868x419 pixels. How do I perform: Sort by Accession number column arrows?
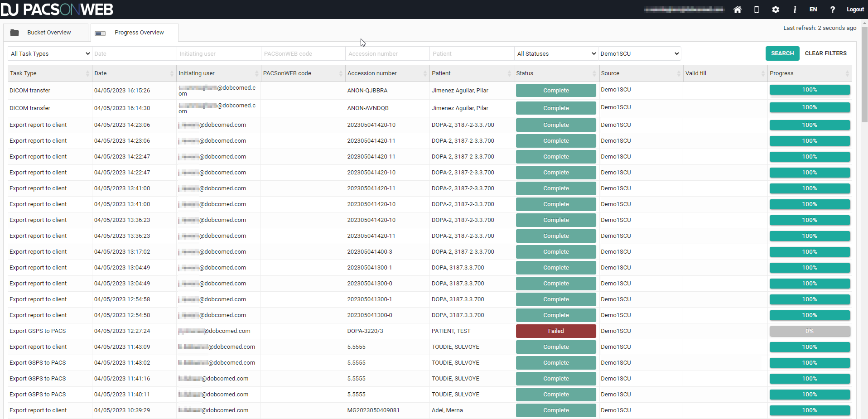425,73
